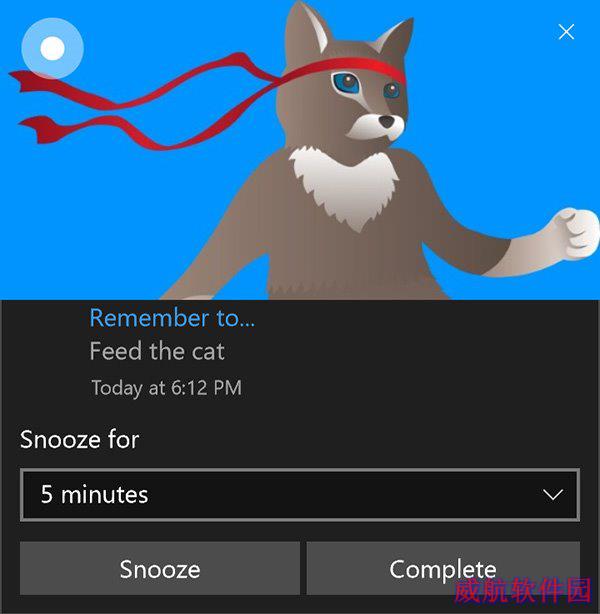Image resolution: width=600 pixels, height=614 pixels.
Task: Click the cat's blue eye
Action: [x=346, y=83]
